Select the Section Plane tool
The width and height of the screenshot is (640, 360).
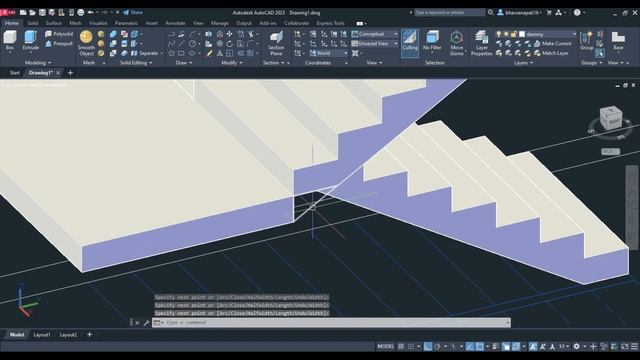click(276, 43)
